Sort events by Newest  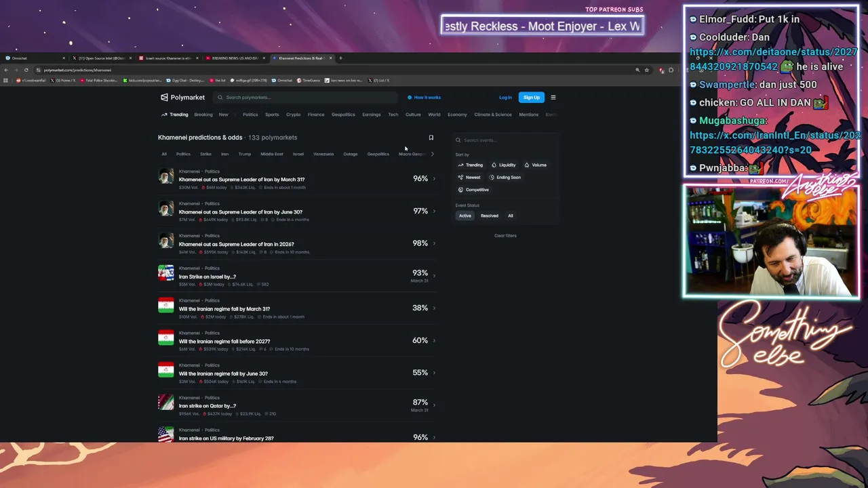coord(469,178)
